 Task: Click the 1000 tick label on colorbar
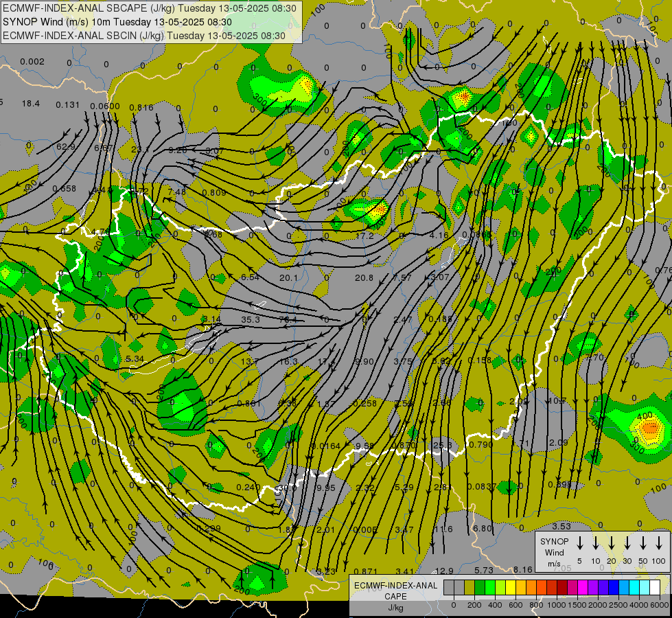[x=557, y=605]
